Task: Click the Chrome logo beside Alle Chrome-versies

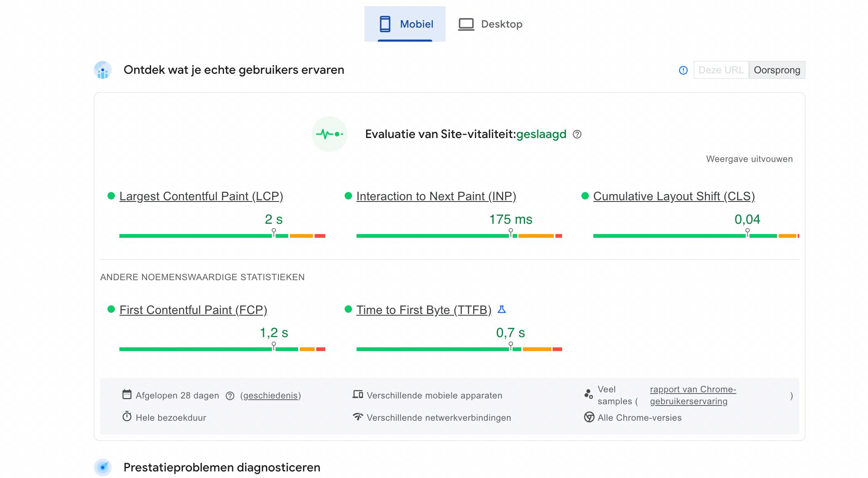Action: [x=589, y=417]
